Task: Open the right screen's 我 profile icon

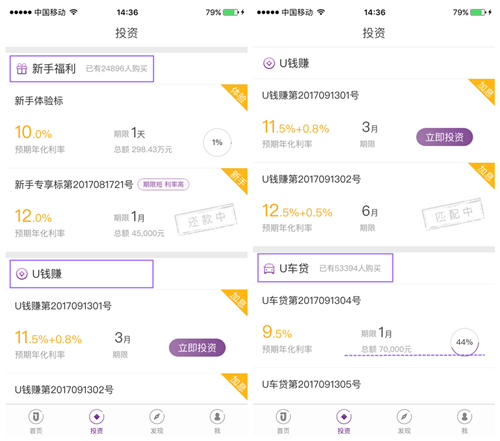Action: point(464,417)
